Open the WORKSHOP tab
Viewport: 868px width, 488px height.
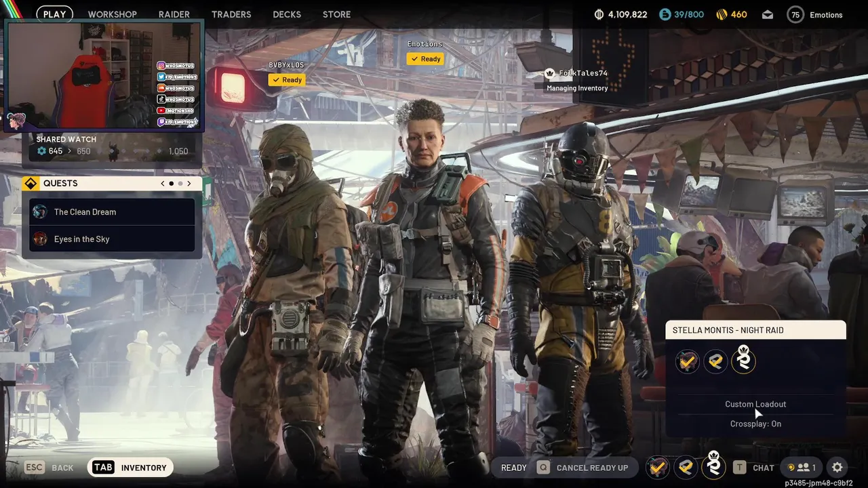click(112, 14)
